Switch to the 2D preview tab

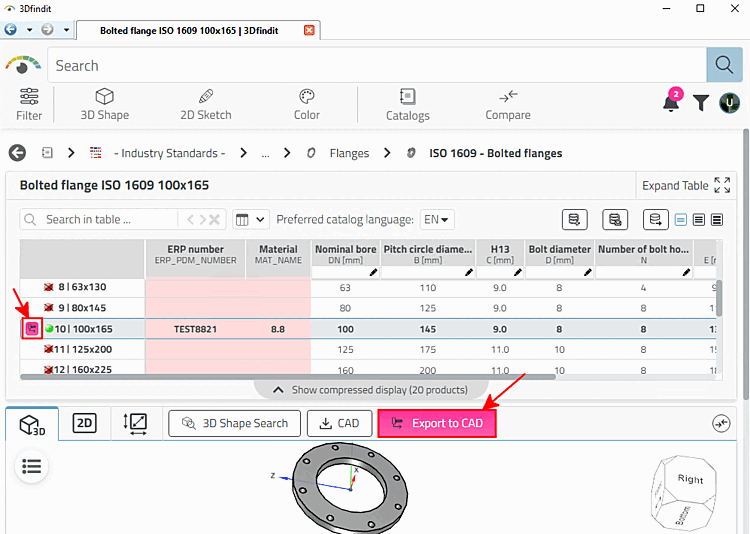tap(84, 423)
